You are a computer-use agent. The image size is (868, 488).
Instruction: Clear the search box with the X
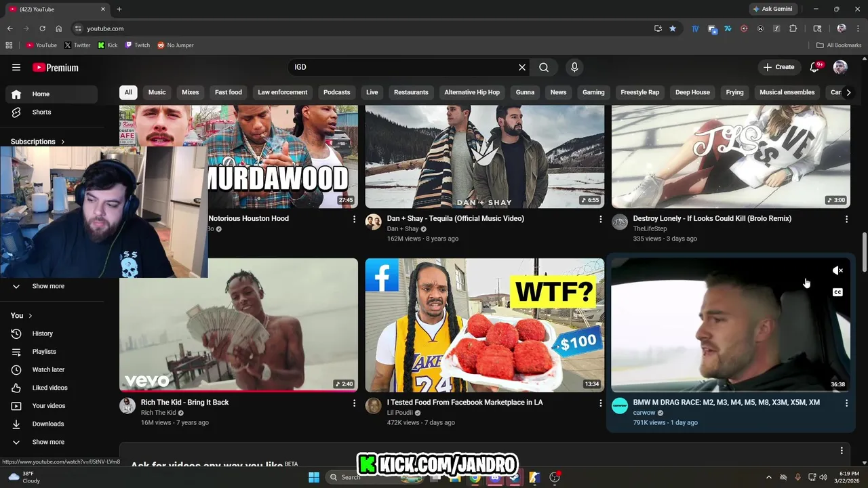[522, 67]
